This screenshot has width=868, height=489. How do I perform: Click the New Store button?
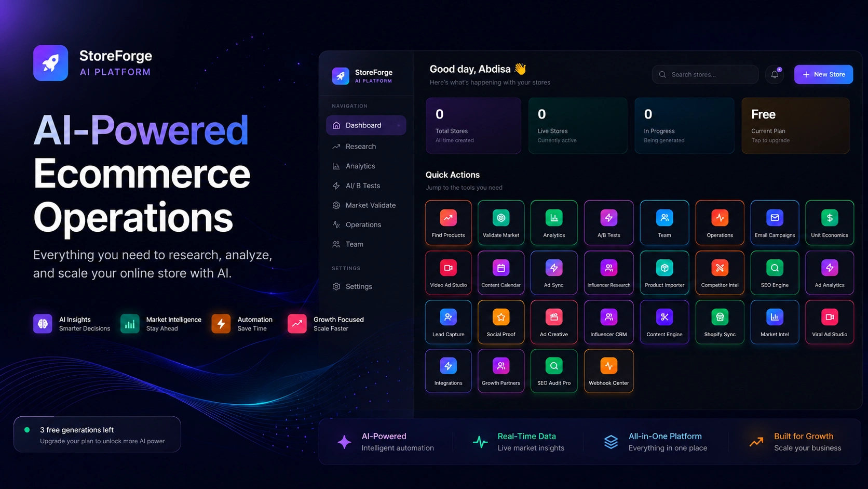[823, 74]
